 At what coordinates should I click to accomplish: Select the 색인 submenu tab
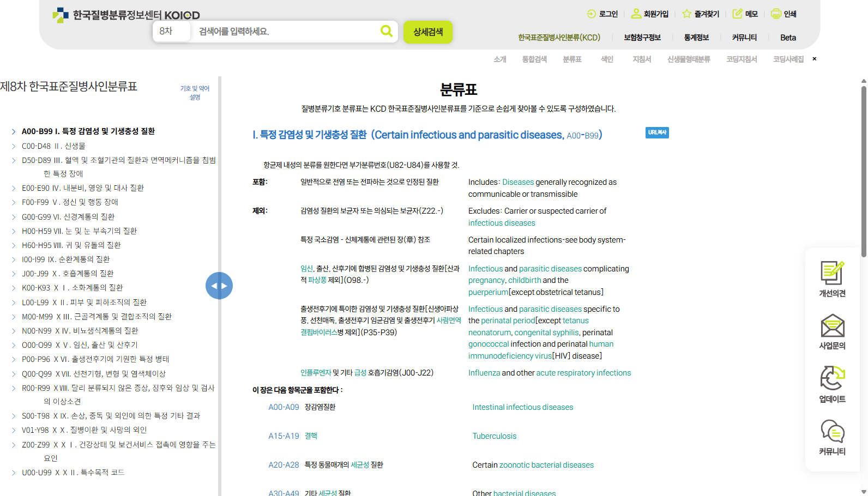607,59
